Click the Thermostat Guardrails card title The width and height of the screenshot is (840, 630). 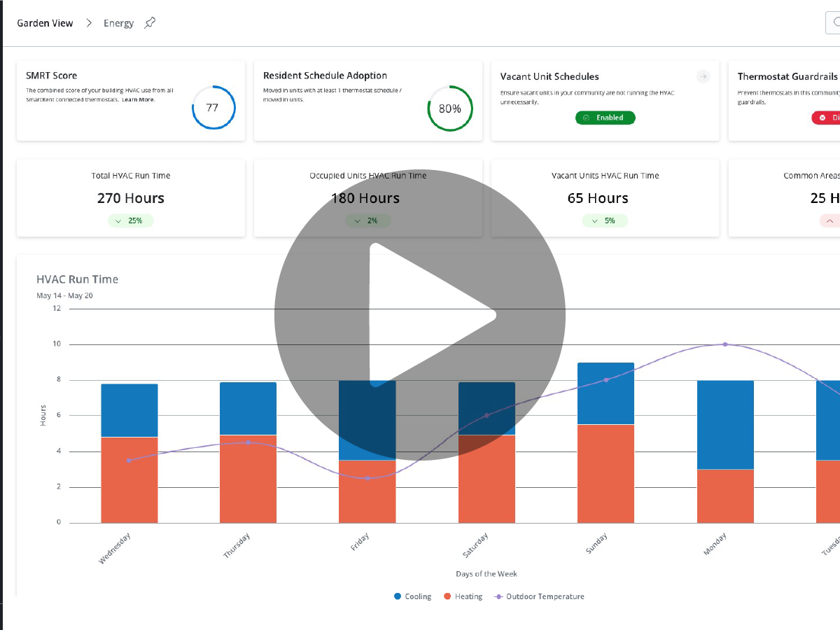pos(787,76)
